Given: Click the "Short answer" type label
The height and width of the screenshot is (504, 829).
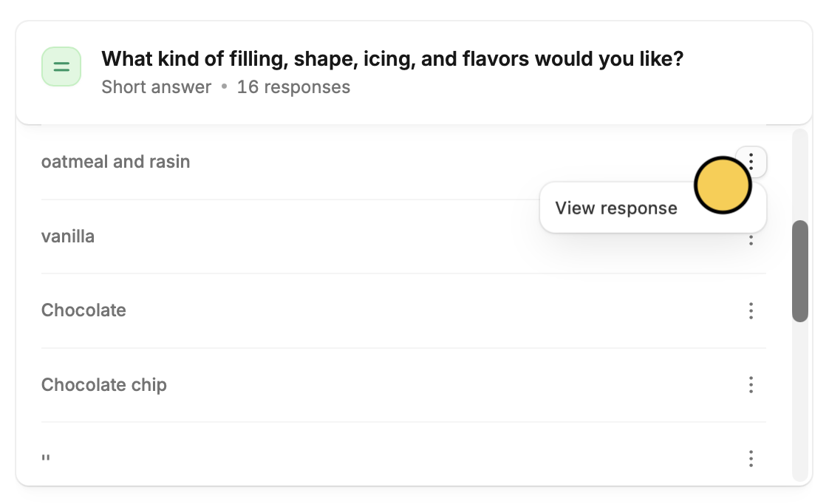Looking at the screenshot, I should (156, 87).
